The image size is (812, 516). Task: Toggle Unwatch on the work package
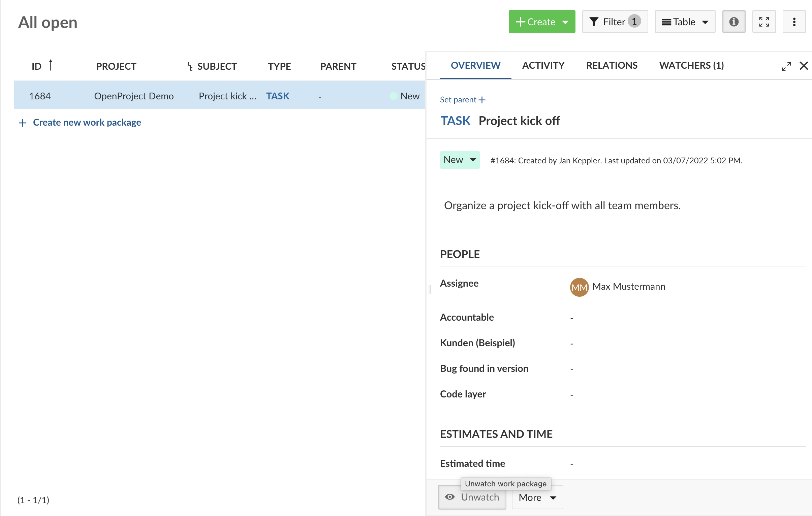tap(472, 497)
